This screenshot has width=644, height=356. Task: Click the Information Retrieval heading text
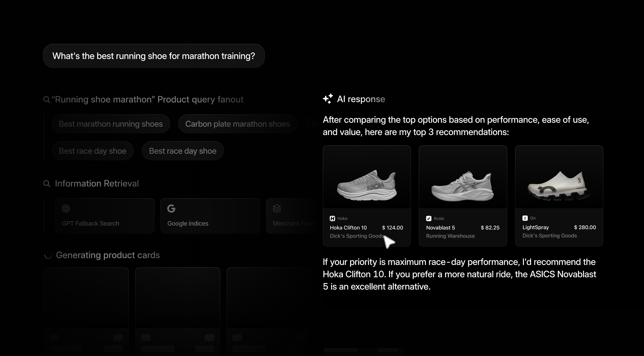[97, 184]
